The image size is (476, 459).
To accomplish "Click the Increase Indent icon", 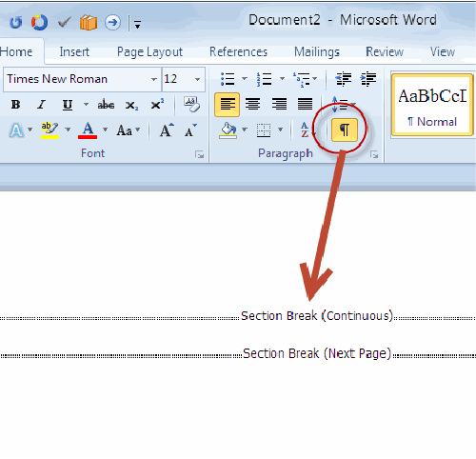I will pos(368,79).
